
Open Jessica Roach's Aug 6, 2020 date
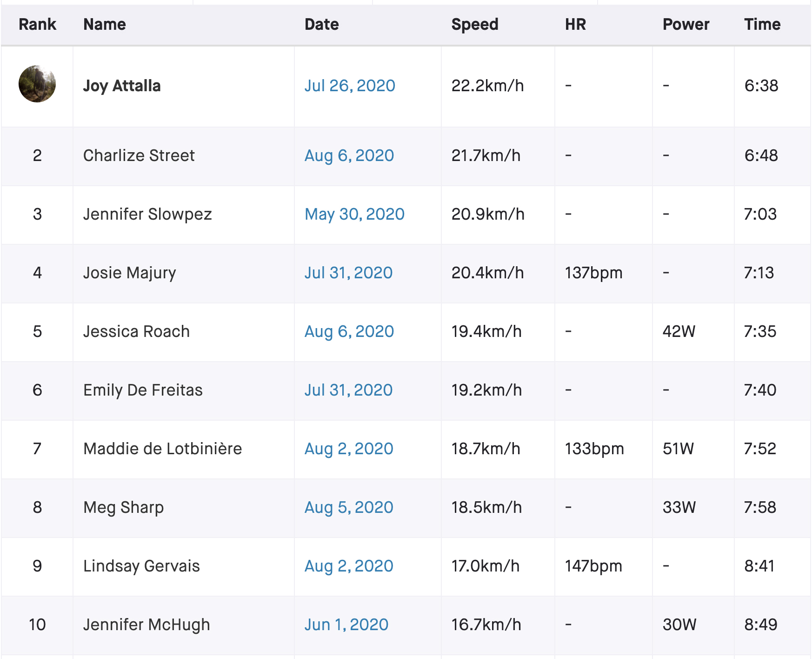[x=349, y=331]
